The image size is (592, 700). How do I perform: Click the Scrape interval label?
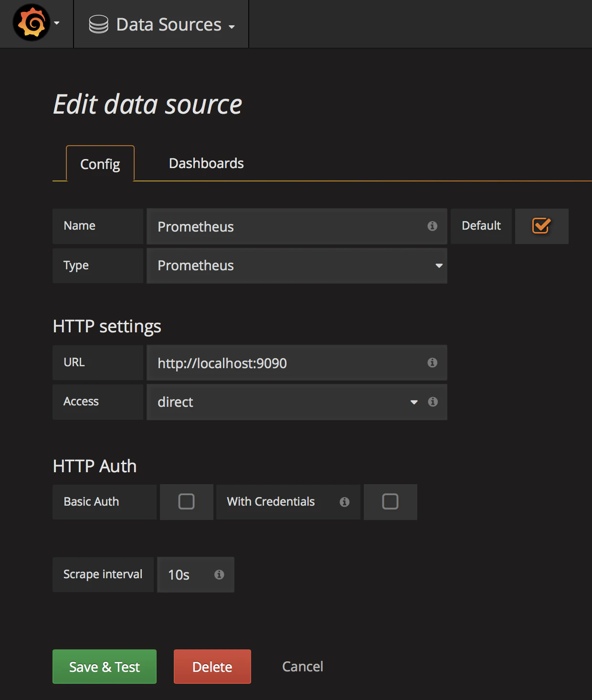click(x=103, y=574)
